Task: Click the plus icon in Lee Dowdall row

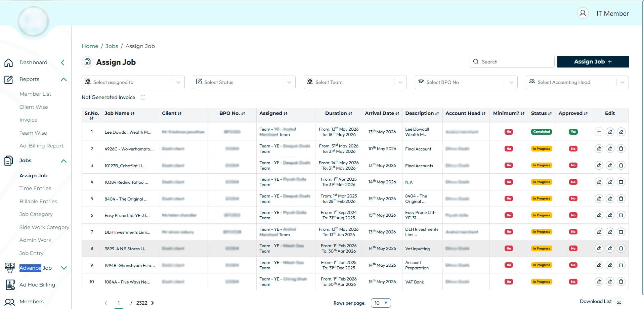Action: (x=599, y=132)
